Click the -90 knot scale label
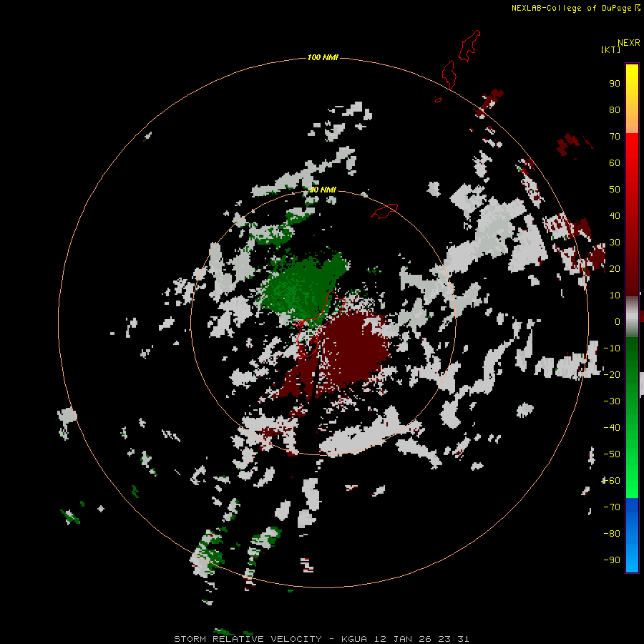The image size is (644, 644). (612, 560)
